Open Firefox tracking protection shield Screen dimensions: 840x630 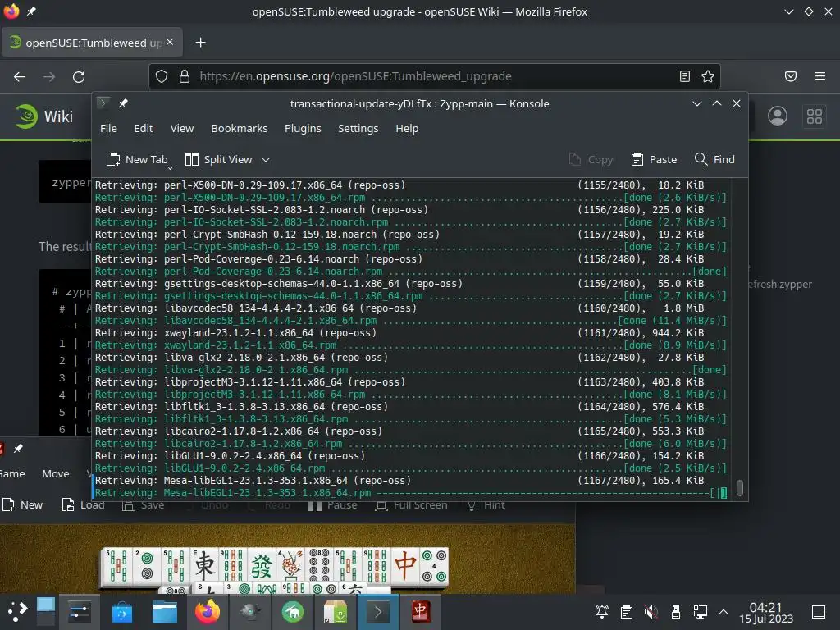tap(162, 76)
